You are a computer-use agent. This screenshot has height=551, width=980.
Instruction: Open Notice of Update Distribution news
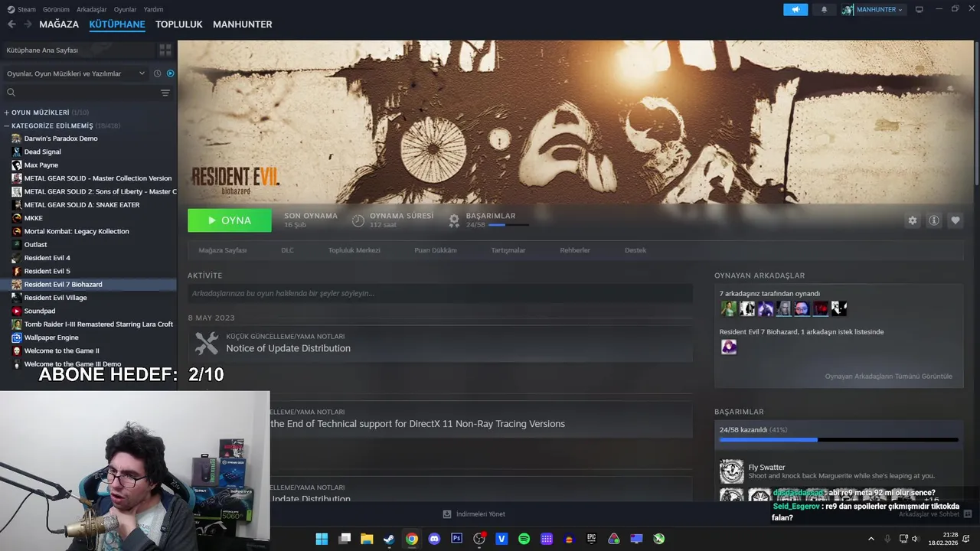[x=288, y=348]
